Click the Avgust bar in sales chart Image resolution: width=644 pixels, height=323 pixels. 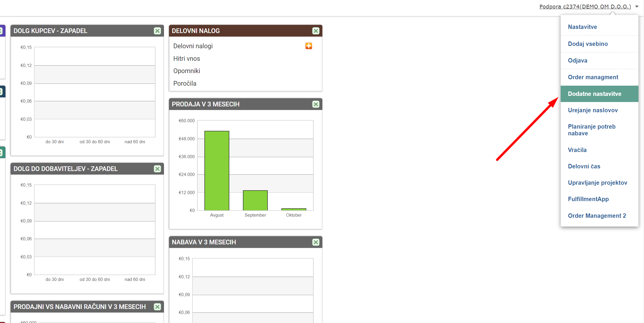point(217,170)
